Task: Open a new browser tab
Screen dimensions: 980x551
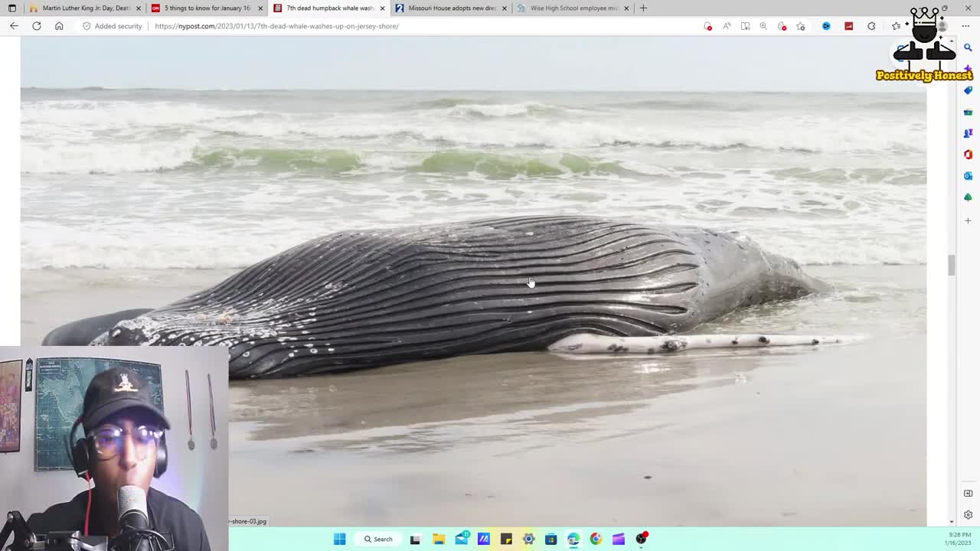Action: [643, 8]
